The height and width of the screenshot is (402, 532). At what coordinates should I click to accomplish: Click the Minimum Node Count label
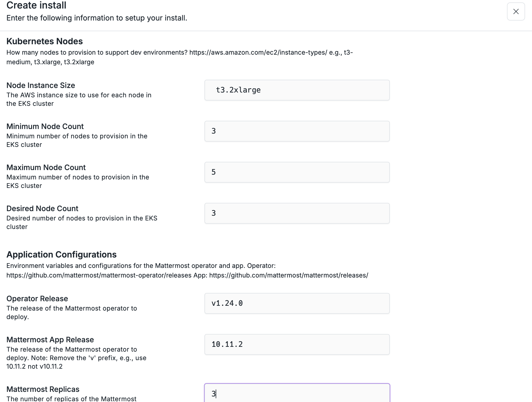coord(45,126)
